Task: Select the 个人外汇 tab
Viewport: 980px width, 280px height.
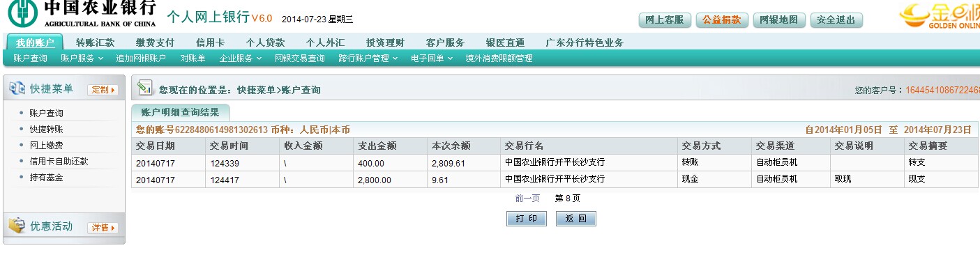Action: click(x=325, y=42)
